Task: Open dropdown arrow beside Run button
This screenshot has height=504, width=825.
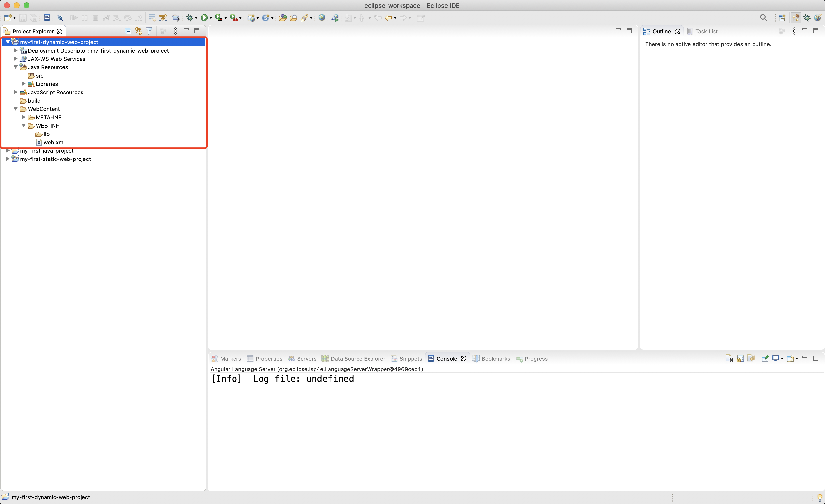Action: [211, 18]
